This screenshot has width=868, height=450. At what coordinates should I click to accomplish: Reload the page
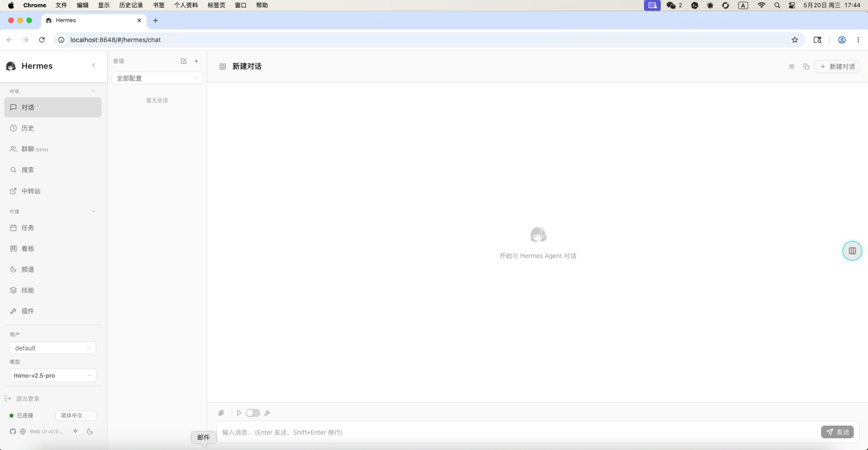click(x=42, y=40)
